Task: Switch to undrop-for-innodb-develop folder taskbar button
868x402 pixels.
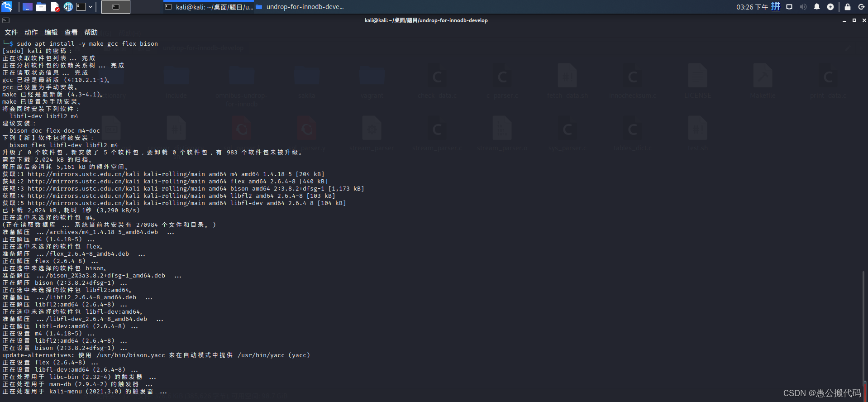Action: 300,7
